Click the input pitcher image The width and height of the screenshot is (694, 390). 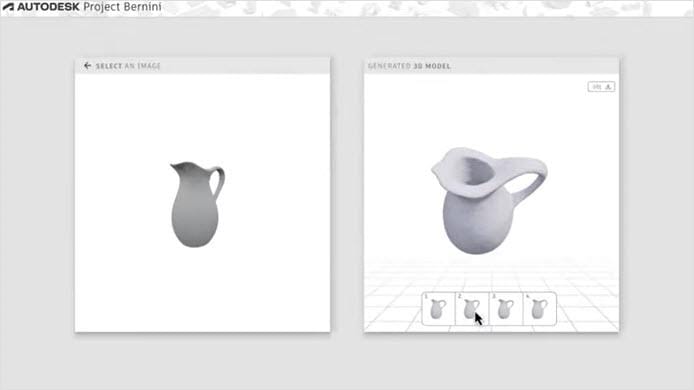point(197,204)
